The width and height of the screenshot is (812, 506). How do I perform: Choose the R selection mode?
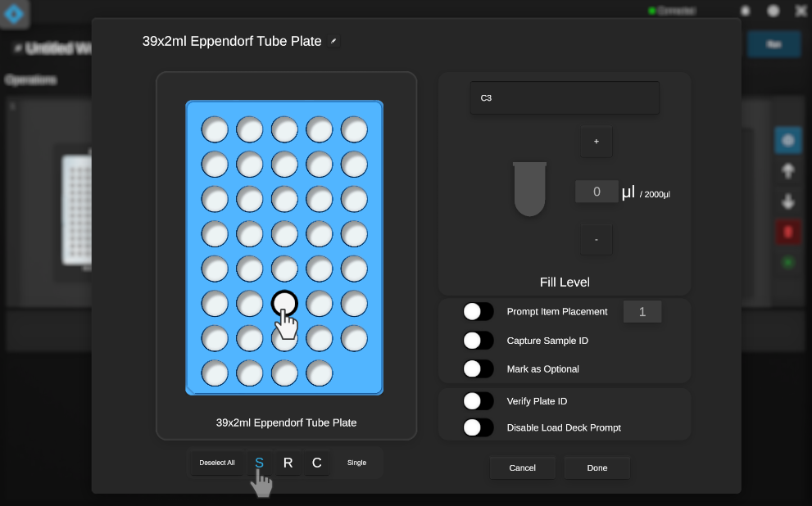[x=288, y=463]
